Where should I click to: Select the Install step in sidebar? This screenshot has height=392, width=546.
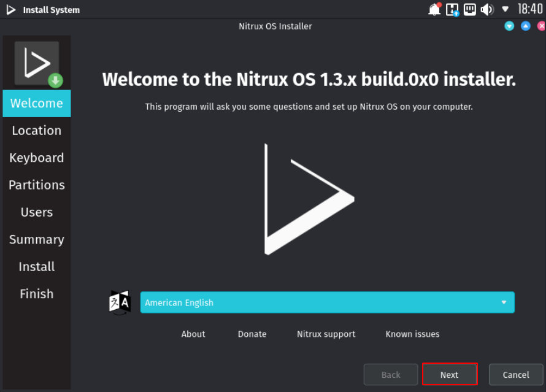[37, 267]
